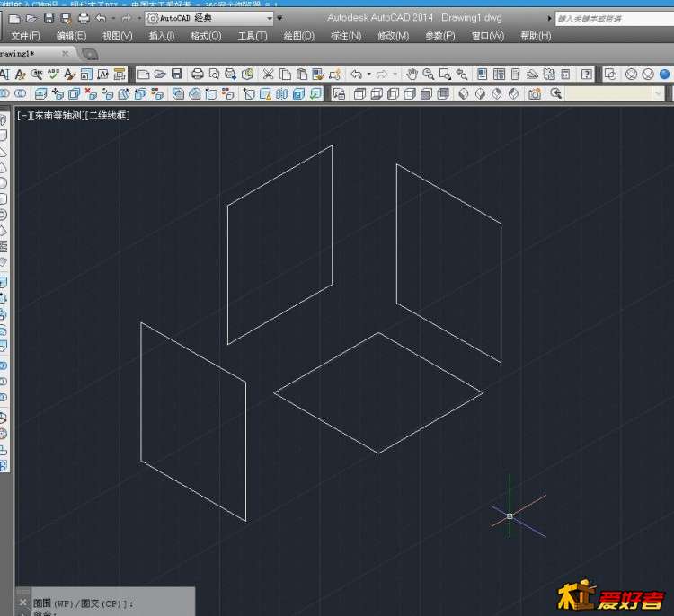Screen dimensions: 674x616
Task: Click the new drawing tab button
Action: point(90,54)
